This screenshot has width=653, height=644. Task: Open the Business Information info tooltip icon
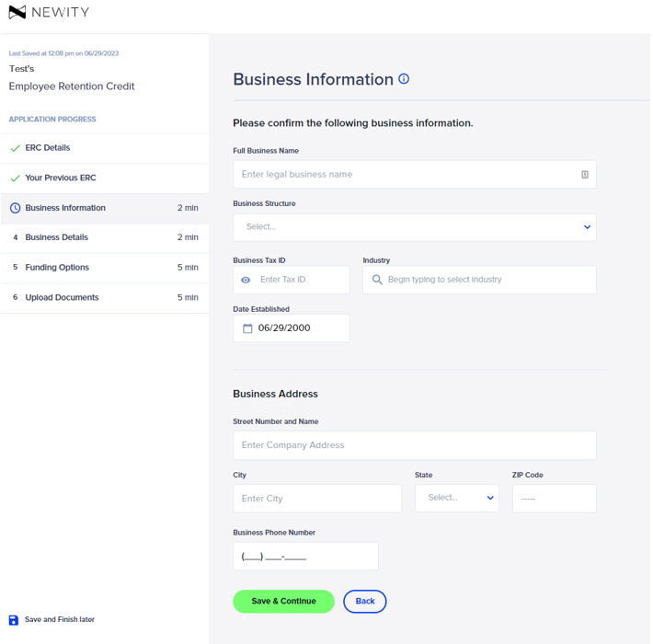point(404,79)
